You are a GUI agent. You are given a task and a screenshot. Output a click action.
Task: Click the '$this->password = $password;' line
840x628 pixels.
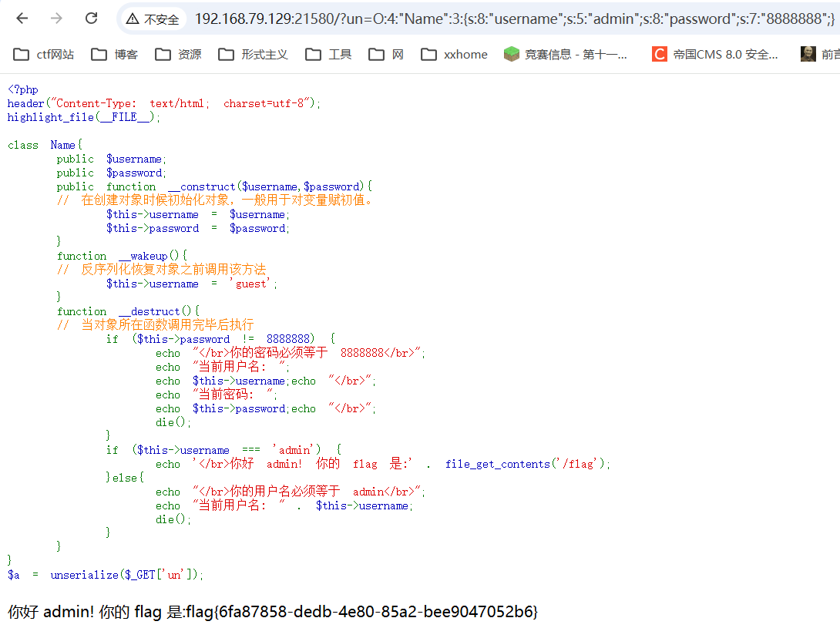(198, 228)
